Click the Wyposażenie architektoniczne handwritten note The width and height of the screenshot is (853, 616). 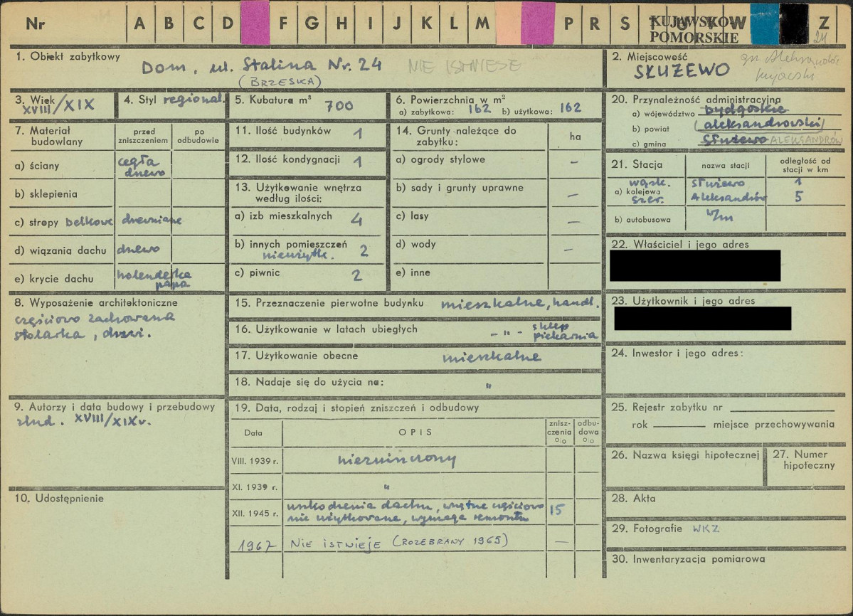(x=95, y=325)
